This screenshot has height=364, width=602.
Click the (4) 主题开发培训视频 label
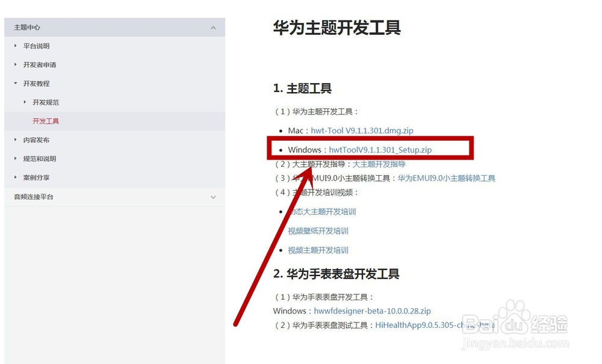[316, 193]
